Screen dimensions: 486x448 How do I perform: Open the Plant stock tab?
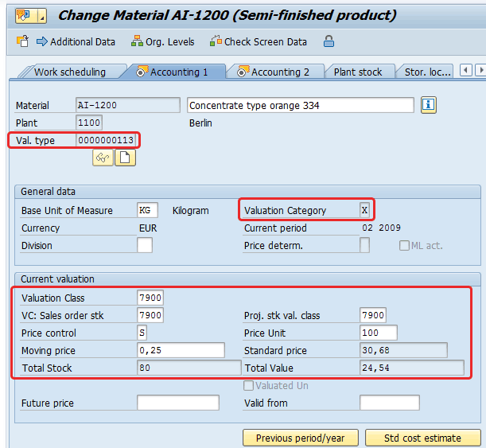(357, 72)
